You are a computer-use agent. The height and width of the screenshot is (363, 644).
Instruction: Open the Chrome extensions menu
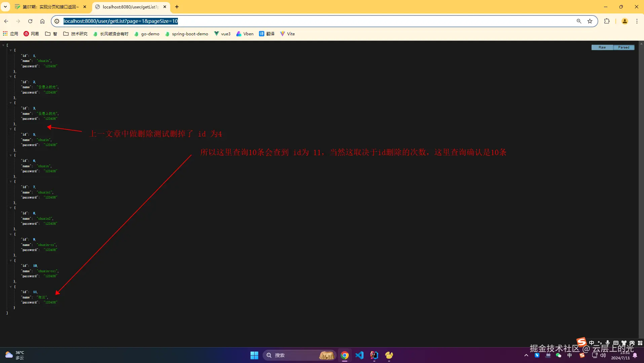(x=607, y=21)
